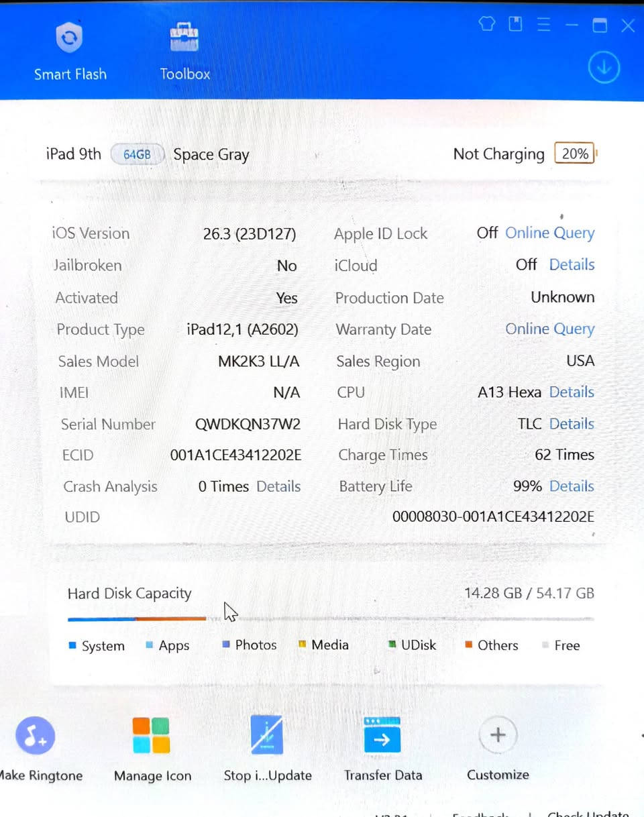View Battery Life Details link
Viewport: 644px width, 817px height.
pyautogui.click(x=572, y=486)
